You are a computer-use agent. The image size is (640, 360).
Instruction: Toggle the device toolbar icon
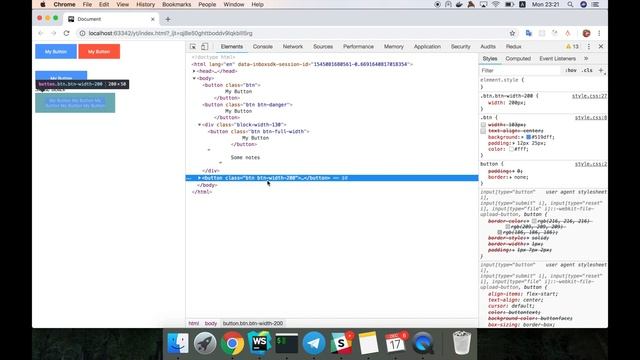tap(204, 47)
